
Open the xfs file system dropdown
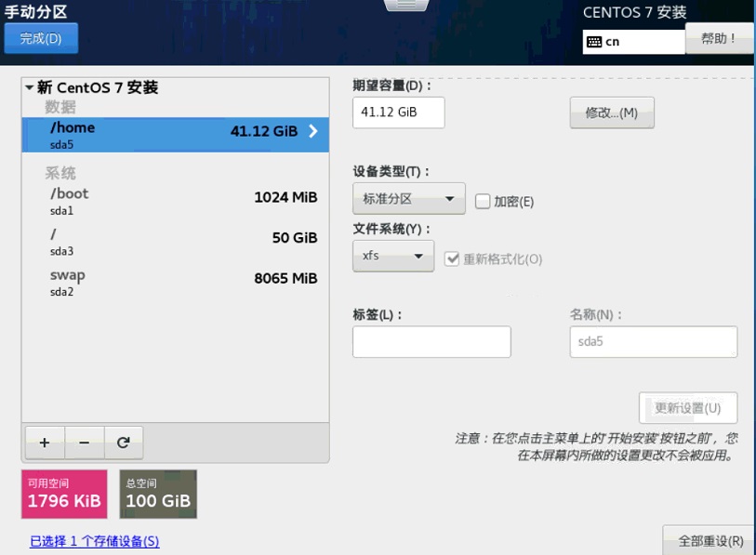(393, 256)
